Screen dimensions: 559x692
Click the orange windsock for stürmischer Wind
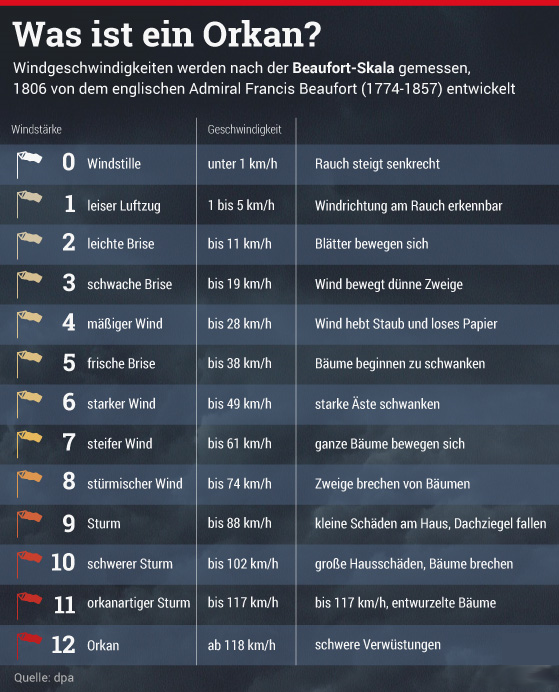click(x=29, y=484)
